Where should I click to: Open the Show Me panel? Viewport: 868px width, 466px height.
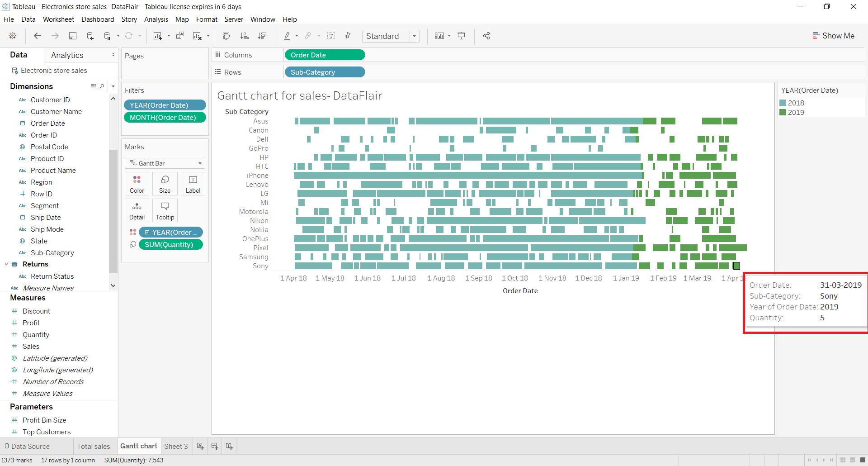pyautogui.click(x=834, y=36)
